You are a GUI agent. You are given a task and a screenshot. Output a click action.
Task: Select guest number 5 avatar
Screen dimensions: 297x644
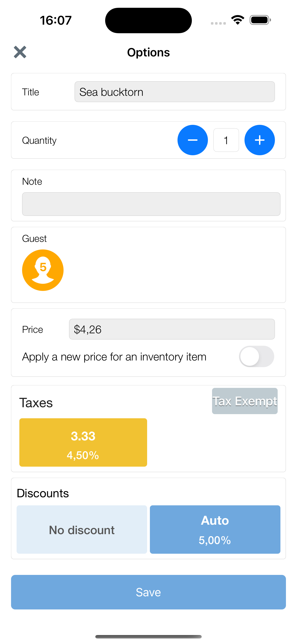(x=43, y=270)
